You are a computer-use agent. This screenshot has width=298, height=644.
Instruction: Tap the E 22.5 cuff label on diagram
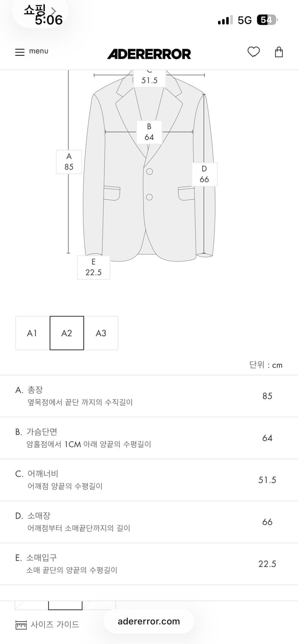93,267
